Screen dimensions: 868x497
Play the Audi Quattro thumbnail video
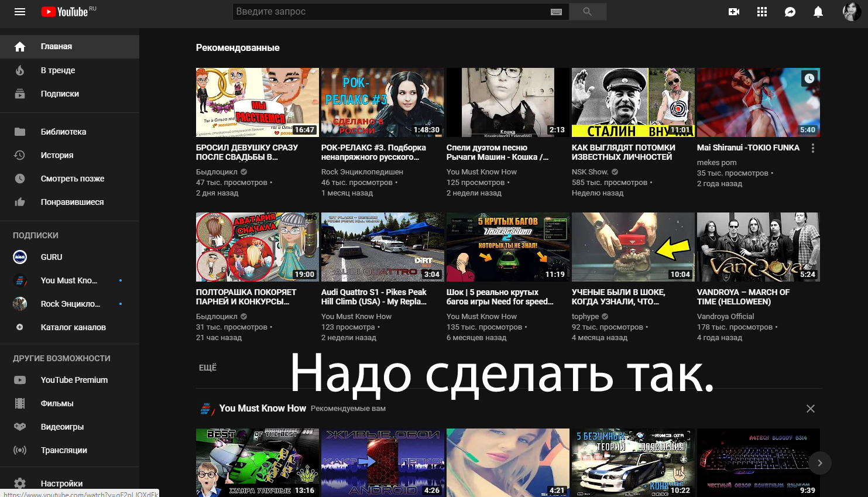coord(383,247)
